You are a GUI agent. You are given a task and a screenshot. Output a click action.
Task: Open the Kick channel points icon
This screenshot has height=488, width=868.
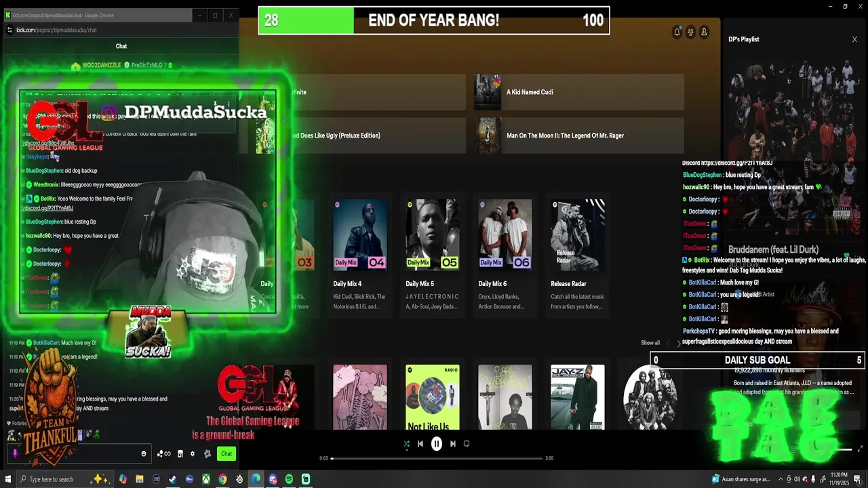pyautogui.click(x=164, y=454)
